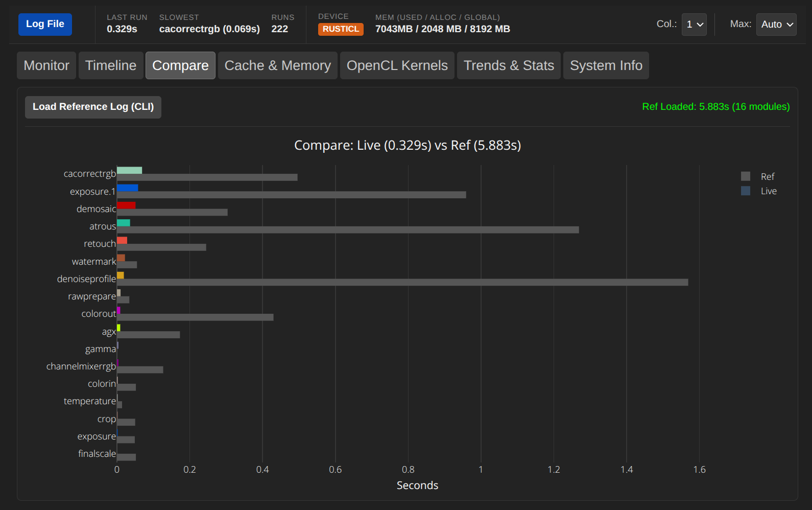
Task: Open the OpenCL Kernels tab
Action: [397, 65]
